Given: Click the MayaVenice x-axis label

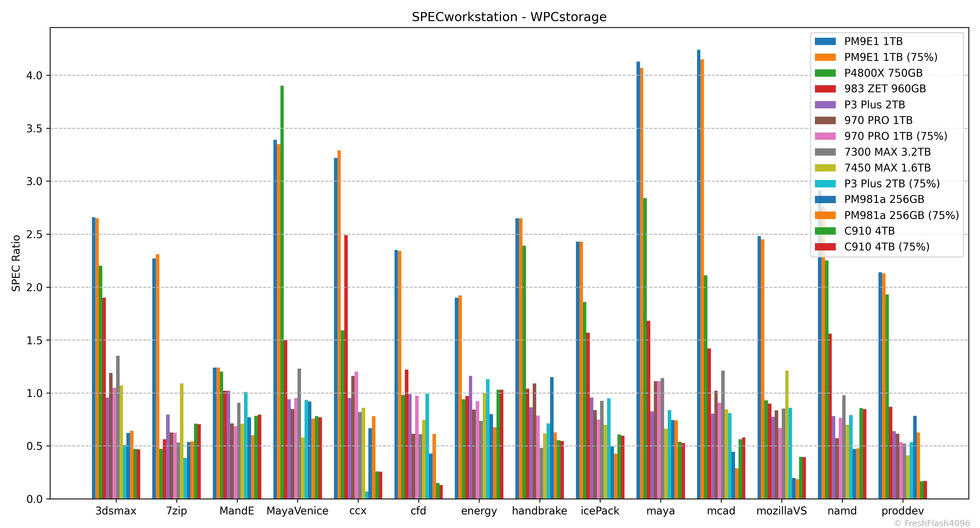Looking at the screenshot, I should pyautogui.click(x=297, y=511).
